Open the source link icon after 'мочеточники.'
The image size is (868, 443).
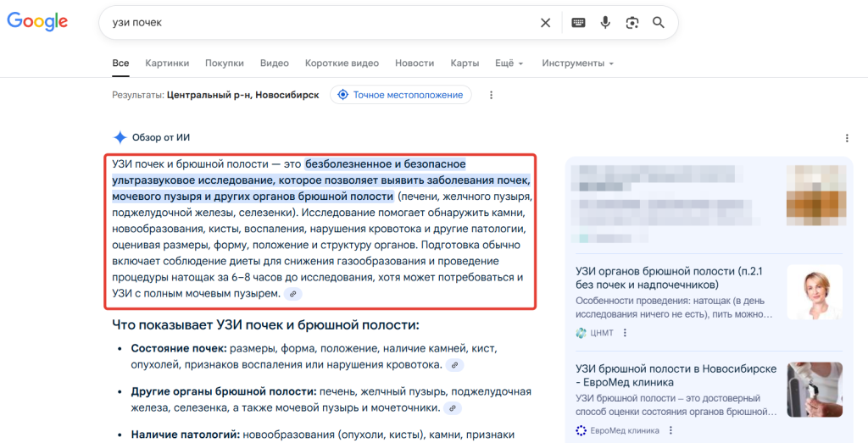coord(453,408)
